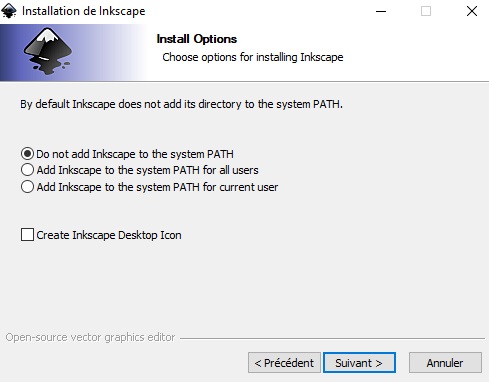Viewport: 489px width, 382px height.
Task: Click the 'Choose options for installing Inkscape' subtitle
Action: pyautogui.click(x=253, y=57)
